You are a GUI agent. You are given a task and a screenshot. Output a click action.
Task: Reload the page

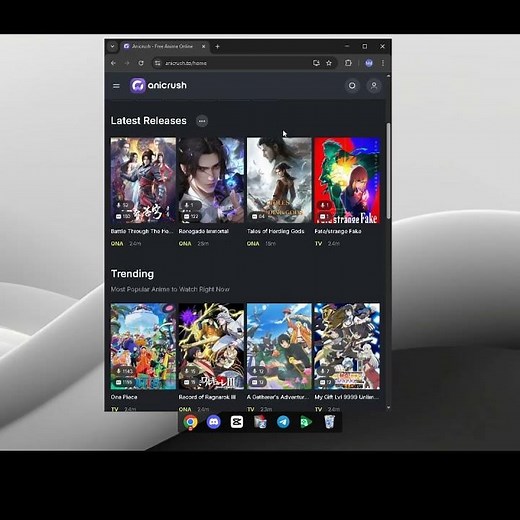coord(141,63)
